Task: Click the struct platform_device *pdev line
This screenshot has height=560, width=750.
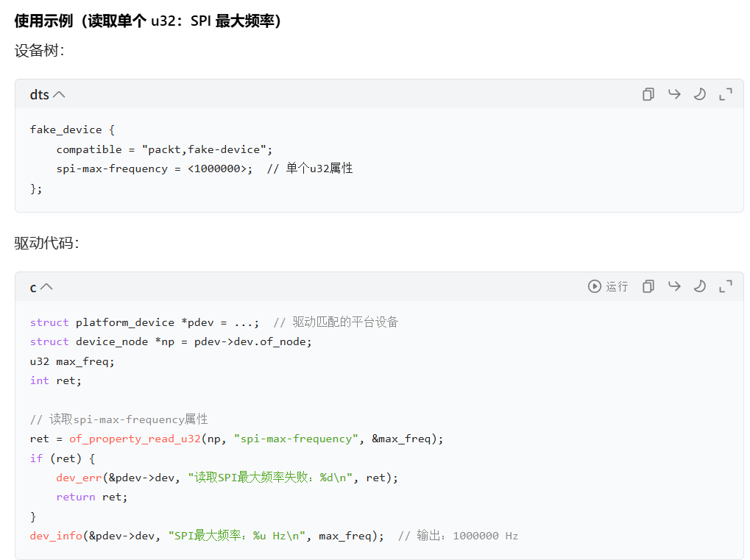Action: 144,322
